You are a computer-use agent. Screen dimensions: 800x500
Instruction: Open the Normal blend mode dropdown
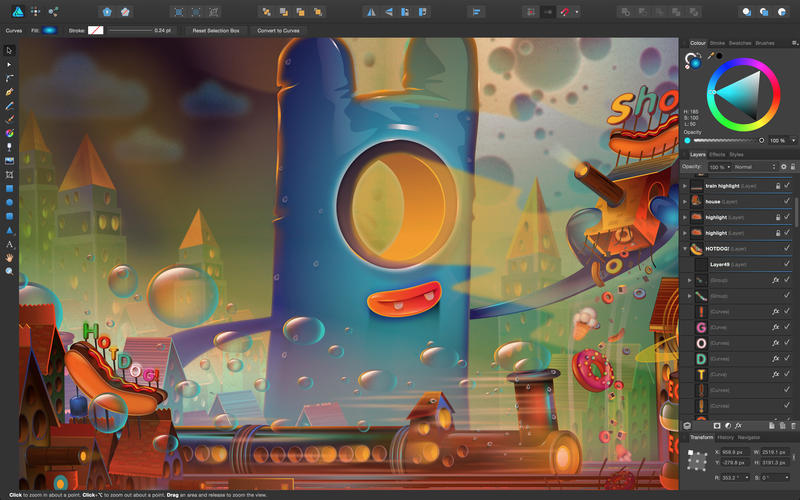(x=755, y=167)
